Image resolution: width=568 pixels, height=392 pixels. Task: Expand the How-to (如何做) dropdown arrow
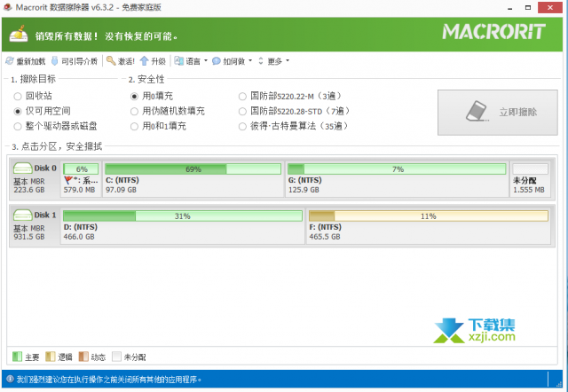(x=250, y=60)
